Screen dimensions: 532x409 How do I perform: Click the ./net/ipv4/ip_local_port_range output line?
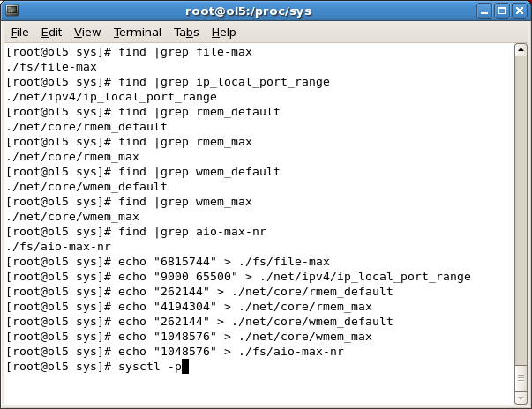111,97
